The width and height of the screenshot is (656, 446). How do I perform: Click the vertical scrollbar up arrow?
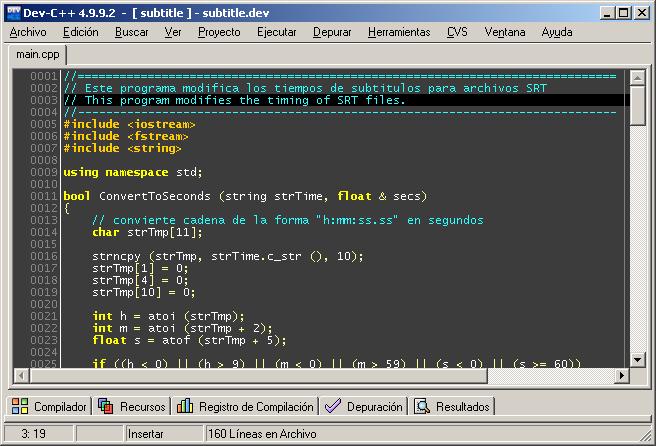(x=638, y=77)
